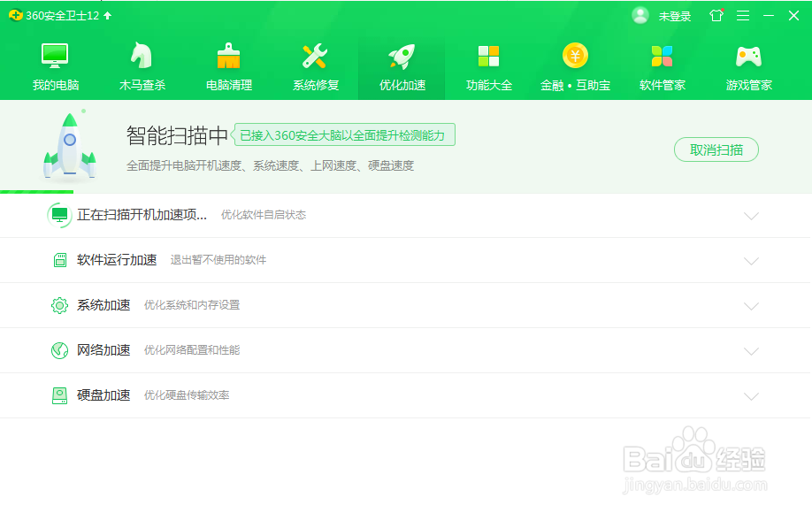Click 优化软件自启状态 description
812x513 pixels.
pos(264,215)
